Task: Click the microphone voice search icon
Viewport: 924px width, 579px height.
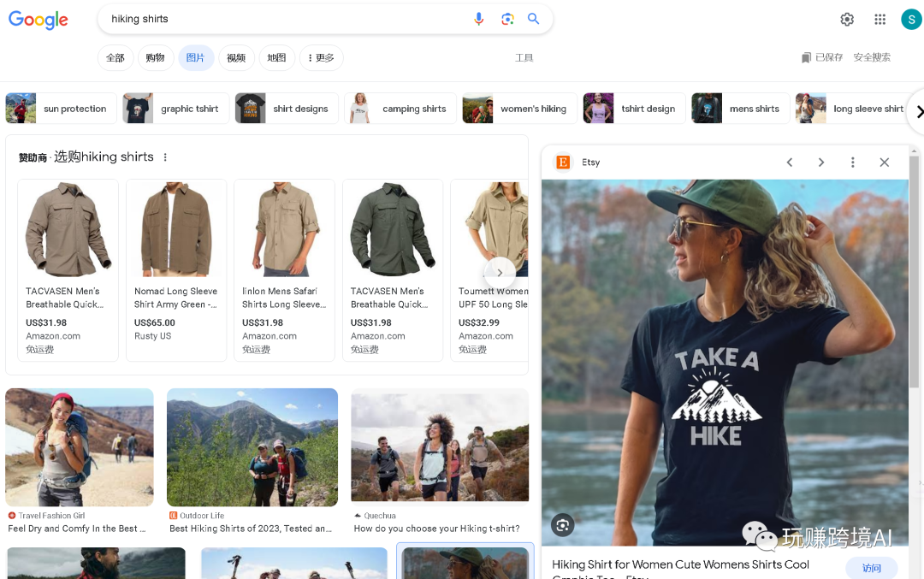Action: (479, 19)
